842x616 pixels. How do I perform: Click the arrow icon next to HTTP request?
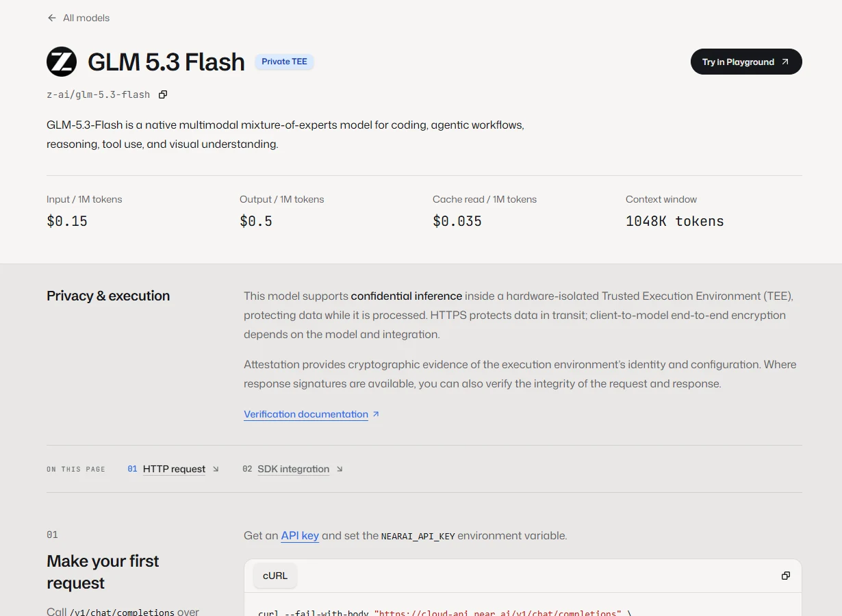click(216, 469)
